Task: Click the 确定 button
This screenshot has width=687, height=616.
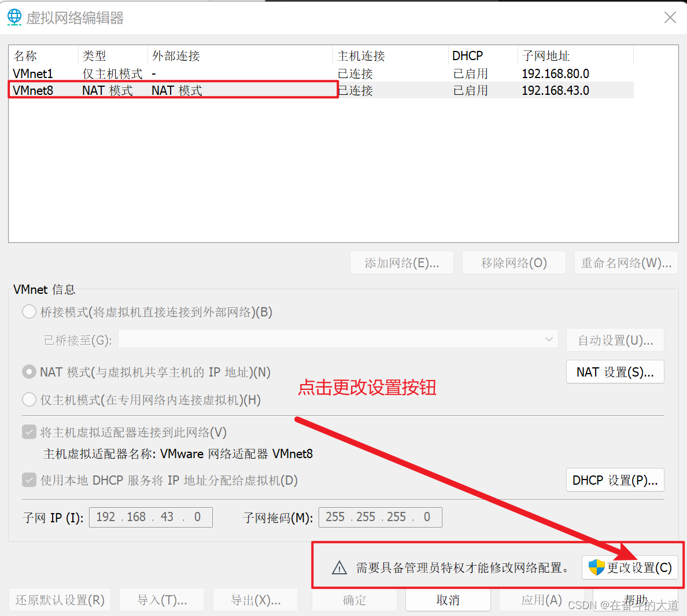Action: [354, 600]
